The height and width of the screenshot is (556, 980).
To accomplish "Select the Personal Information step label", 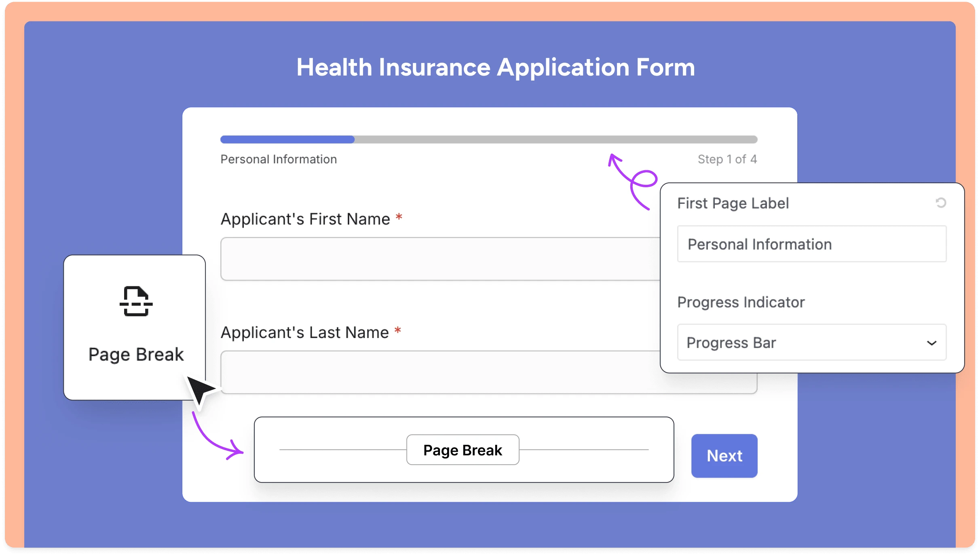I will pos(278,159).
